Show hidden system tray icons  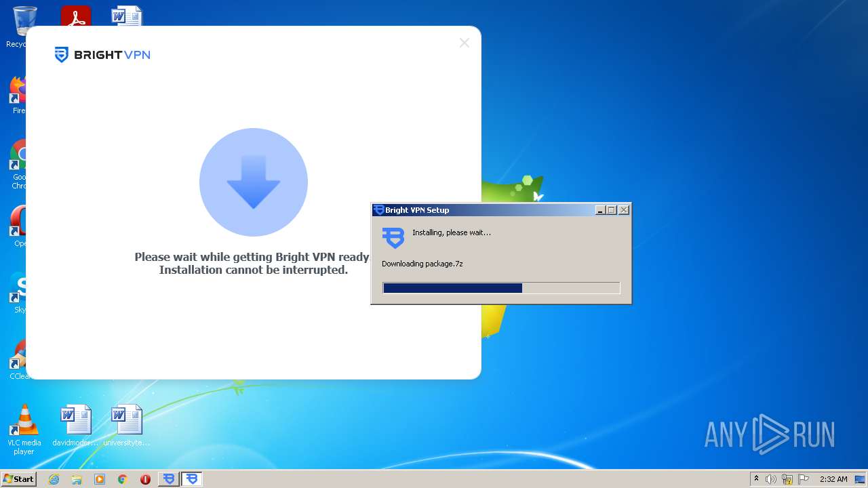point(756,479)
